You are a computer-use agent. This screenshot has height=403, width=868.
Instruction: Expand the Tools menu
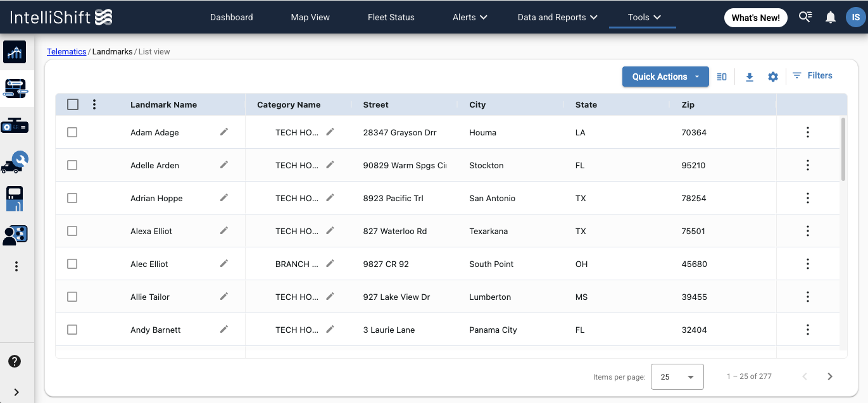(644, 17)
